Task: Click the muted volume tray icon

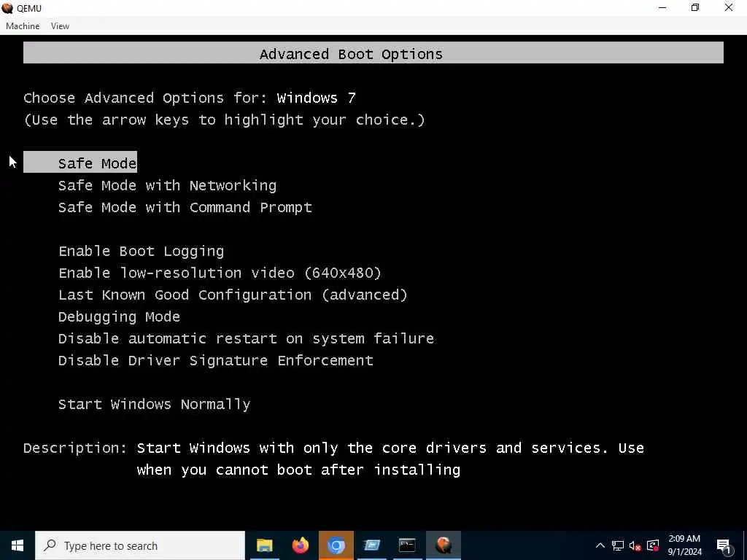Action: coord(635,545)
